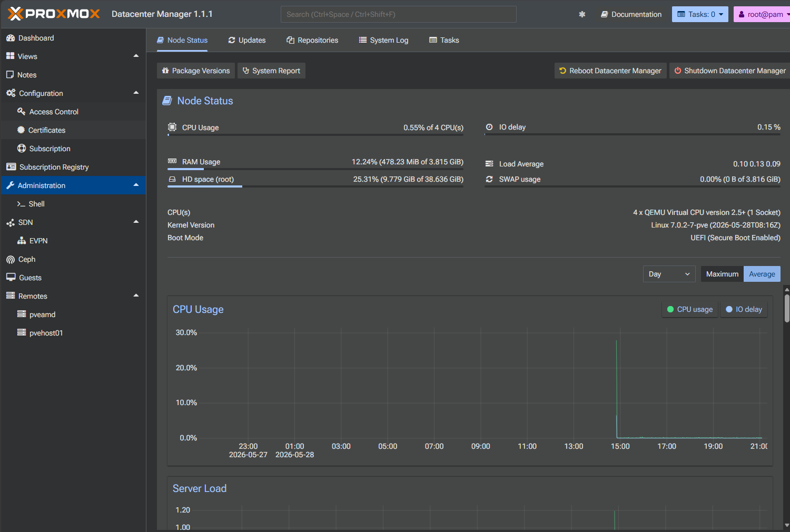Click the Guests monitor icon

click(x=11, y=277)
